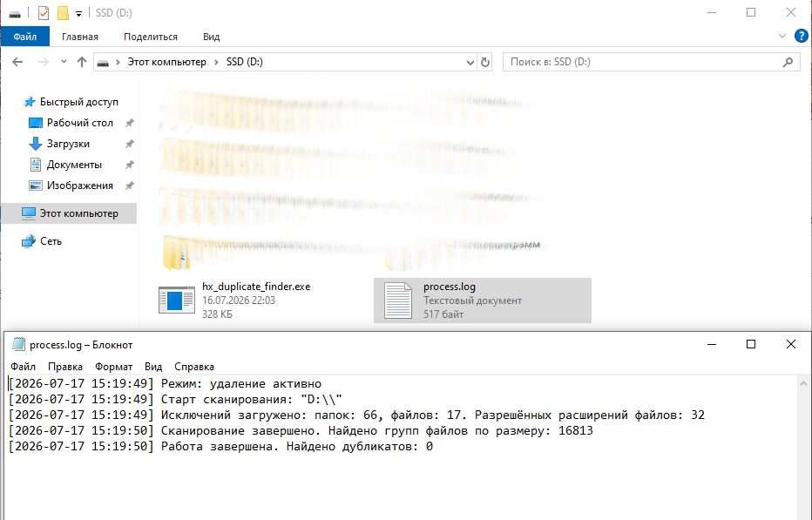
Task: Open the Справка menu in Notepad
Action: point(194,367)
